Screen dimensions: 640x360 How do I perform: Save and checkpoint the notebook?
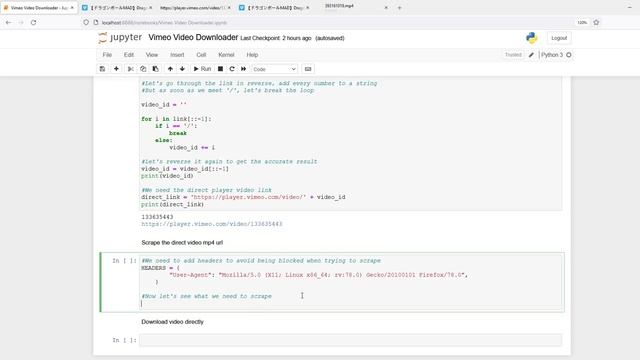tap(102, 69)
